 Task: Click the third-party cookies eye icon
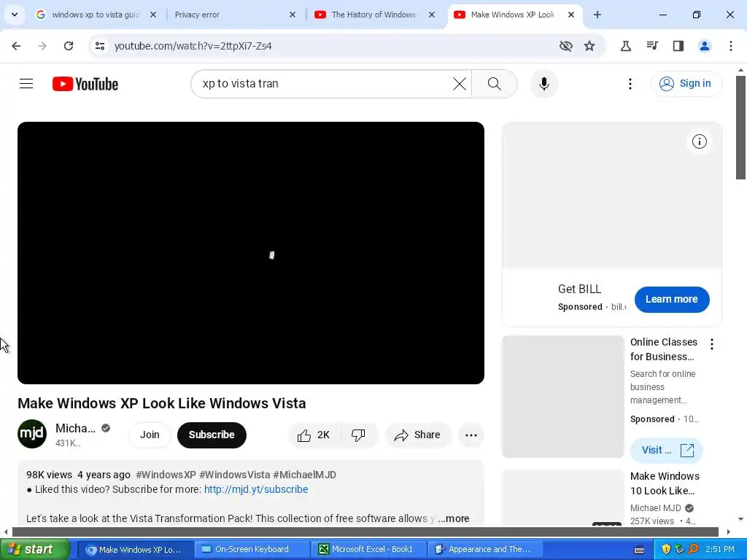point(565,46)
